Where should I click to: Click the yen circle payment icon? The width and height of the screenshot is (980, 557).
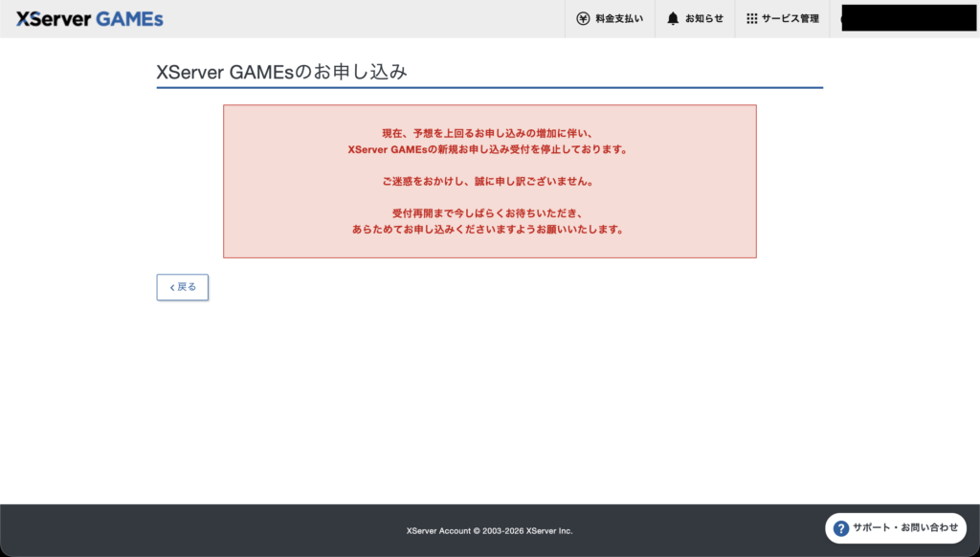click(583, 19)
